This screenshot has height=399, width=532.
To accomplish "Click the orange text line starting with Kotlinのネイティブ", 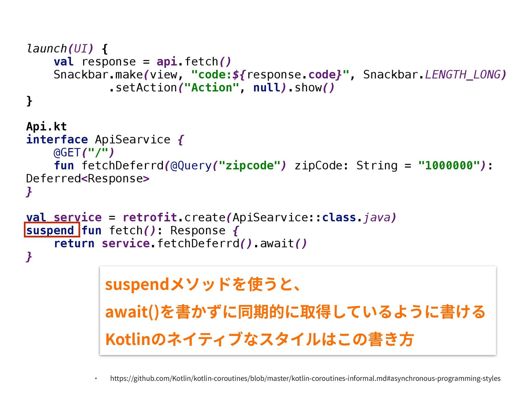I will pyautogui.click(x=260, y=339).
